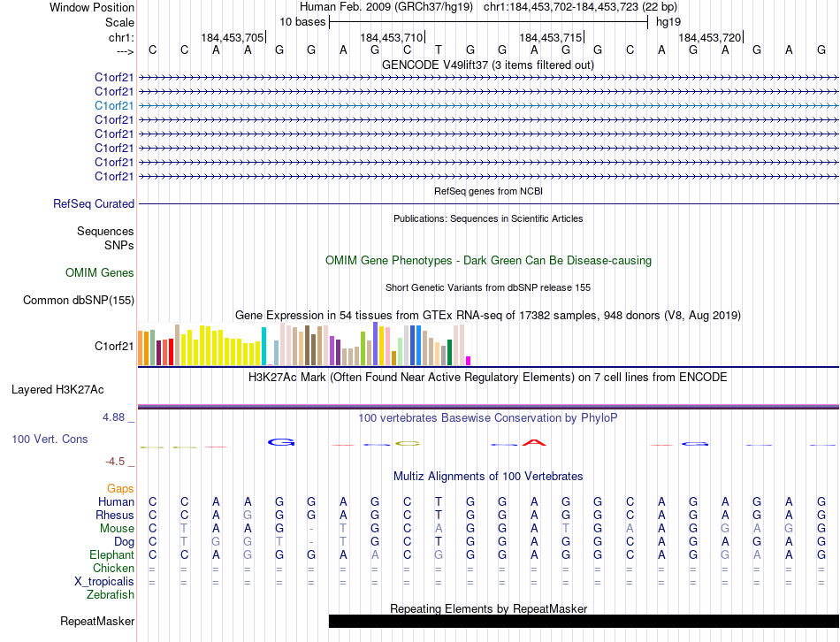Click the red A in PhyloP conservation logo
The image size is (840, 642).
[x=534, y=442]
